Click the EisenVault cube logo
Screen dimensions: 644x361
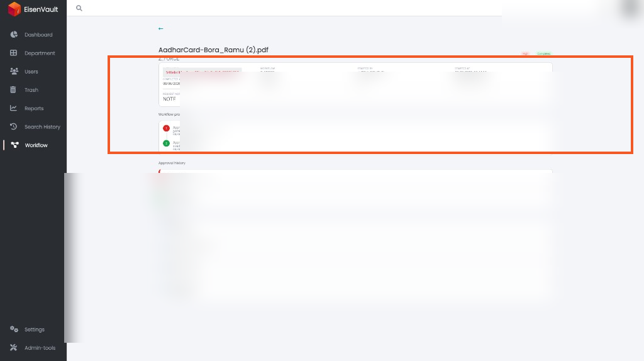point(14,9)
